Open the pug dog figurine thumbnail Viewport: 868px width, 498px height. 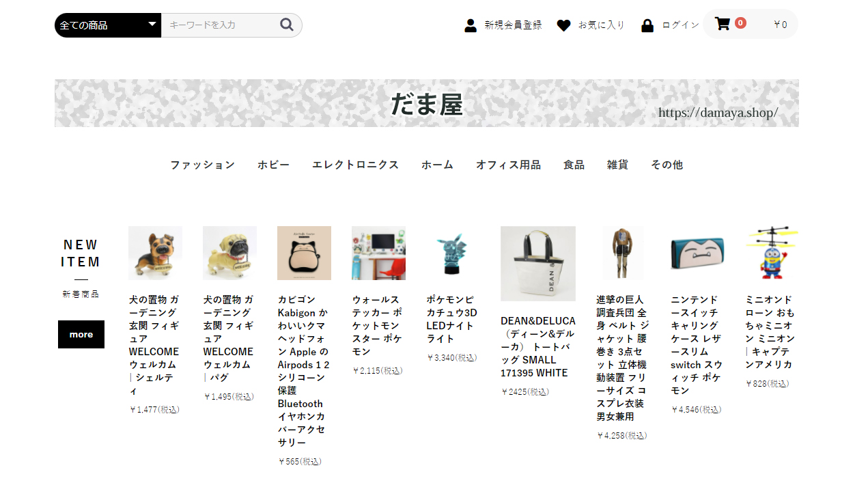coord(229,253)
